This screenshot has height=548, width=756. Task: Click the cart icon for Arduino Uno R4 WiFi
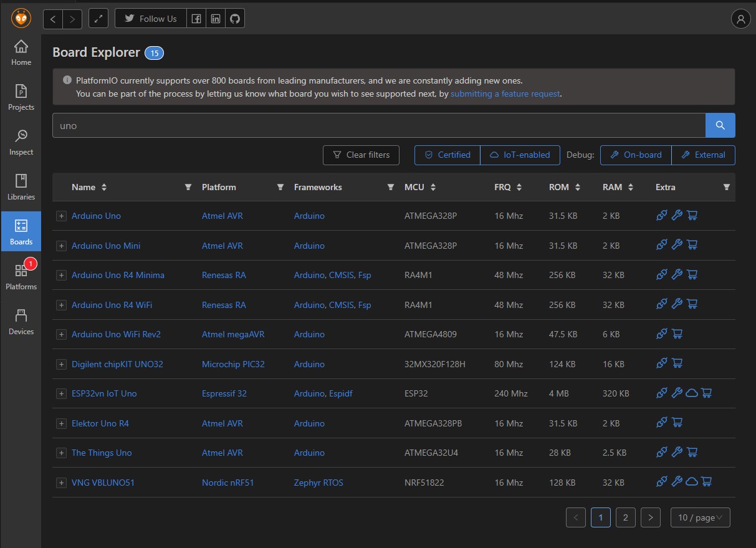tap(692, 304)
